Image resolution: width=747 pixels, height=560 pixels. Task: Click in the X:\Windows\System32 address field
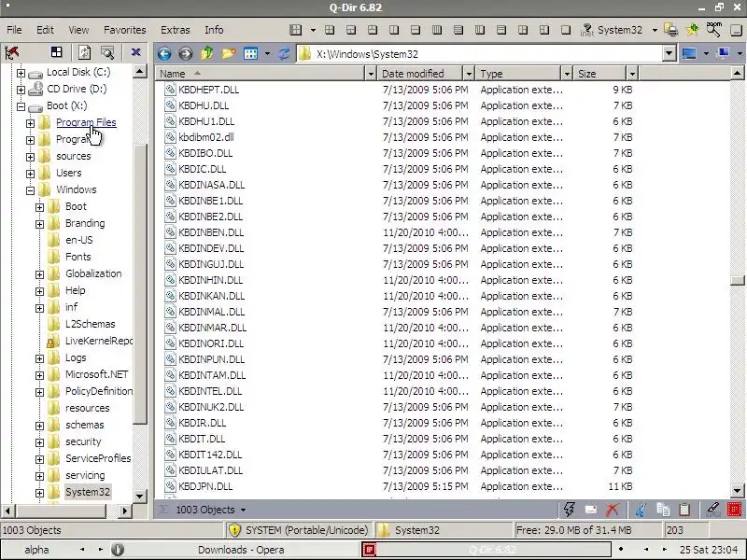(479, 54)
